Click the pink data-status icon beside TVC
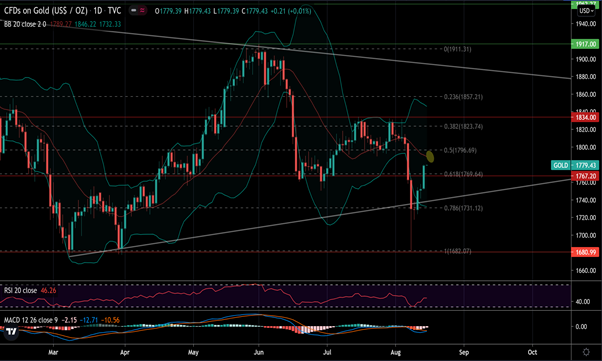 (142, 11)
